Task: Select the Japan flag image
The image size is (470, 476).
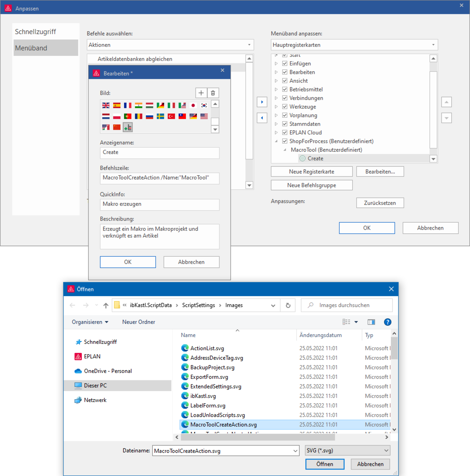Action: click(193, 105)
